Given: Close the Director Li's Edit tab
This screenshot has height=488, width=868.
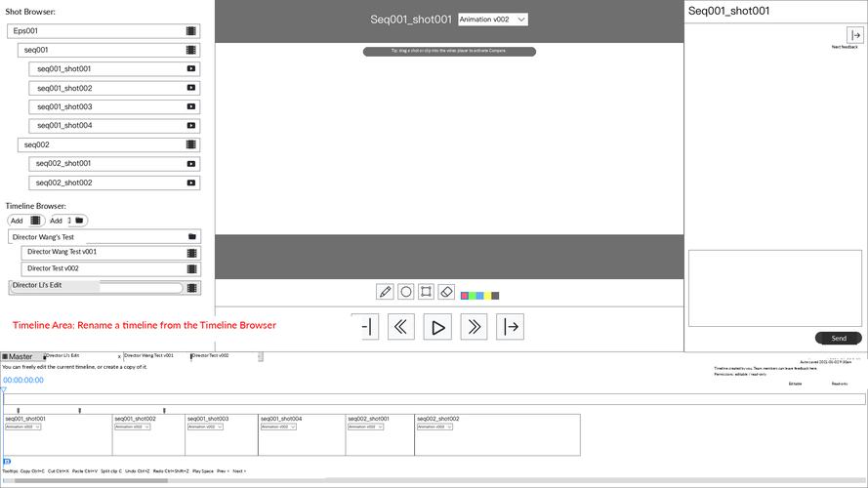Looking at the screenshot, I should click(119, 357).
